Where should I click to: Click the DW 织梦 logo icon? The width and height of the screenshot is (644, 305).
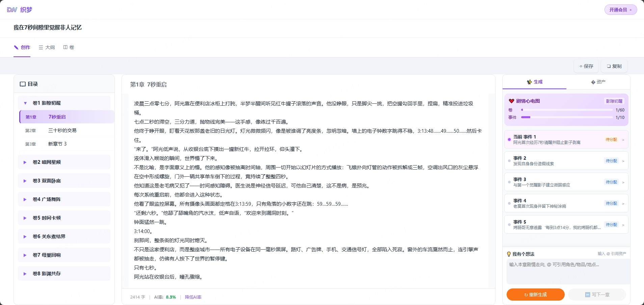(x=12, y=9)
